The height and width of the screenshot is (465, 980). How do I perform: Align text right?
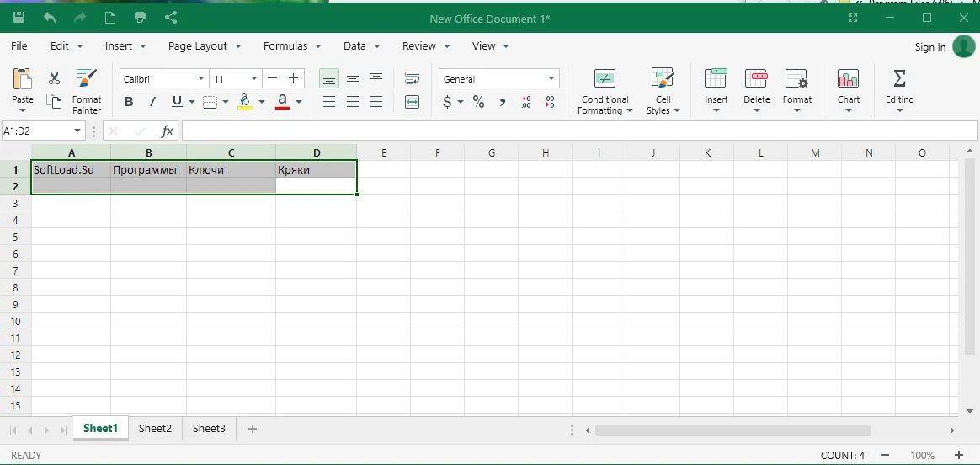[x=376, y=102]
